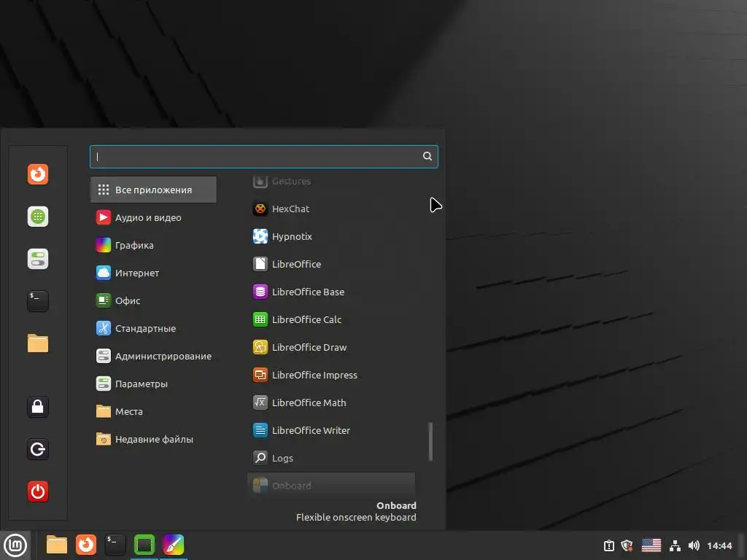Viewport: 747px width, 560px height.
Task: Open the network connection tray icon
Action: pyautogui.click(x=675, y=545)
